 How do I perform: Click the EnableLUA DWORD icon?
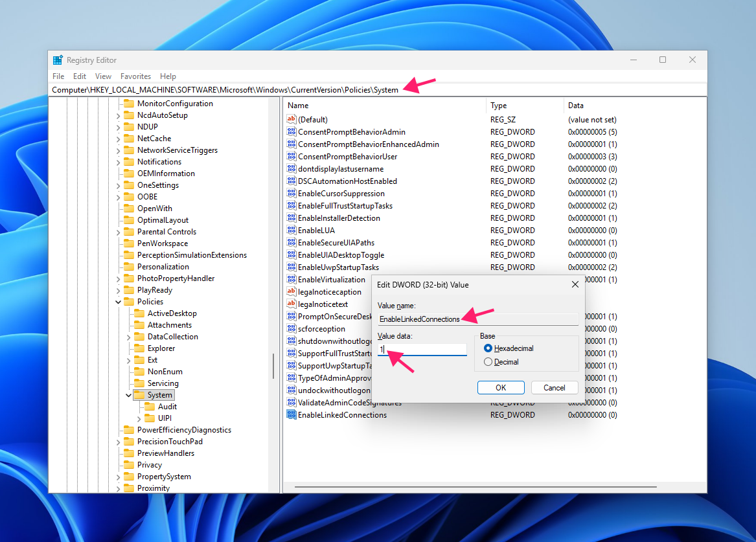click(292, 230)
